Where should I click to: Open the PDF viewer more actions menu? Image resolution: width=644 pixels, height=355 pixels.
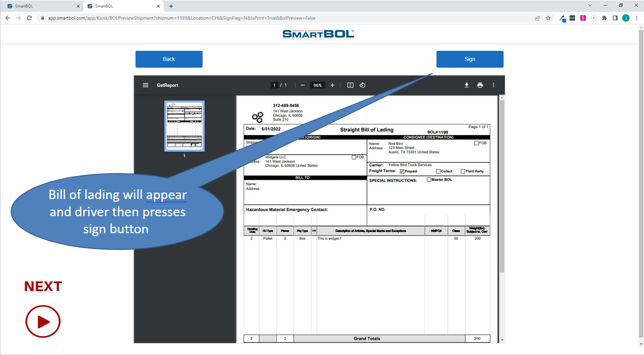493,85
